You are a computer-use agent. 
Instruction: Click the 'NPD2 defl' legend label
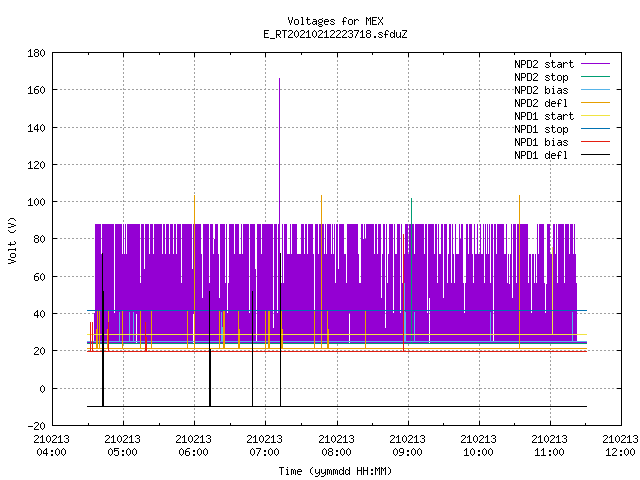coord(541,103)
